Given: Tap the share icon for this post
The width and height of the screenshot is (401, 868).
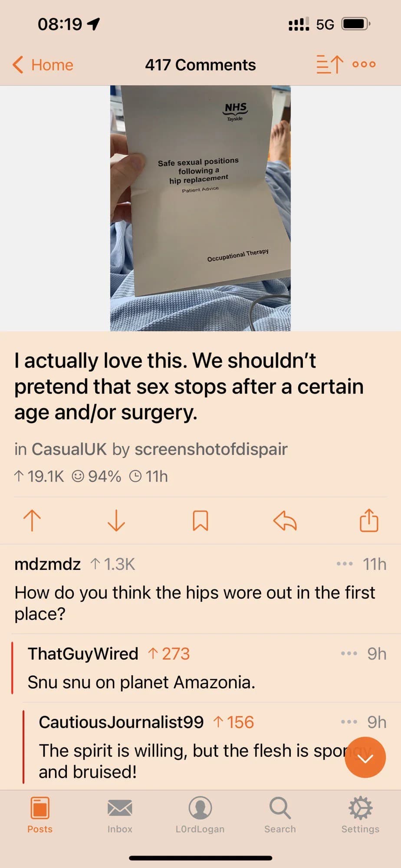Looking at the screenshot, I should pos(369,520).
